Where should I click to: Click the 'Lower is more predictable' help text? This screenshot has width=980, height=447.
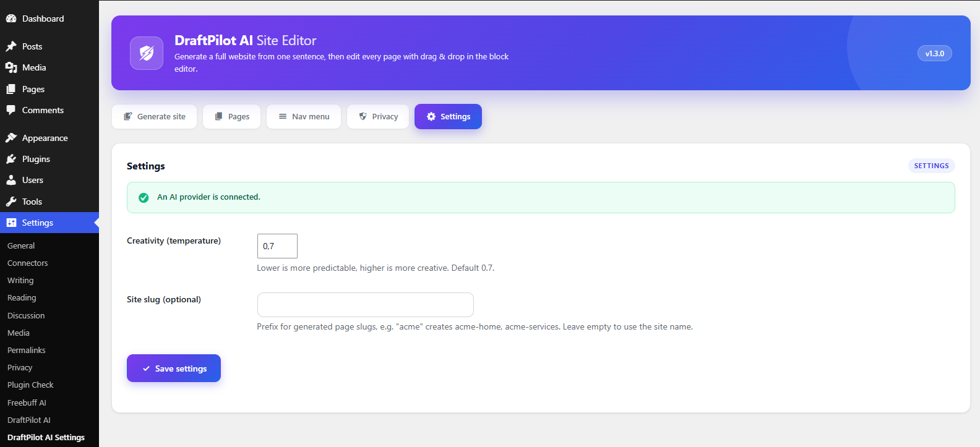pos(376,268)
